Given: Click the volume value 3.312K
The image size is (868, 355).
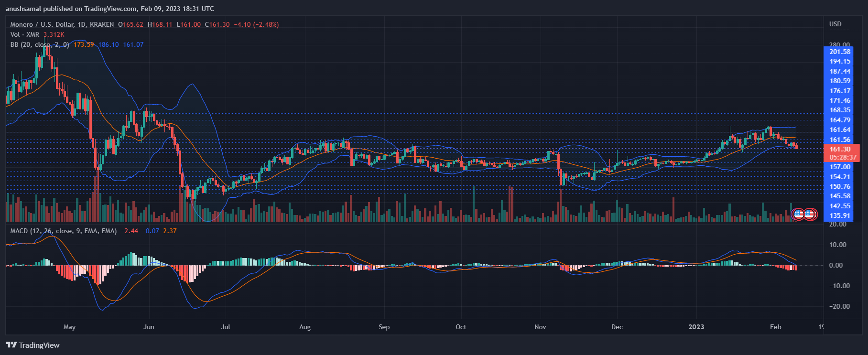Looking at the screenshot, I should tap(54, 34).
